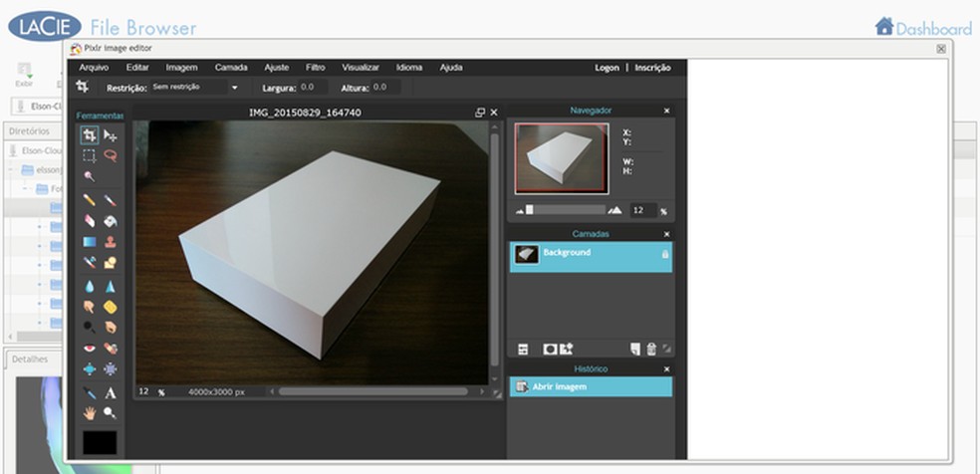
Task: Open the Ajuste menu
Action: (276, 68)
